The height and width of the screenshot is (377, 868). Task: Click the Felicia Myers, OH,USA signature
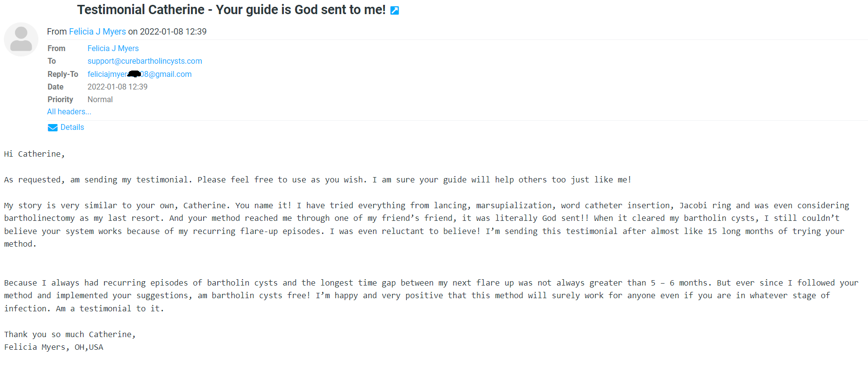coord(54,347)
